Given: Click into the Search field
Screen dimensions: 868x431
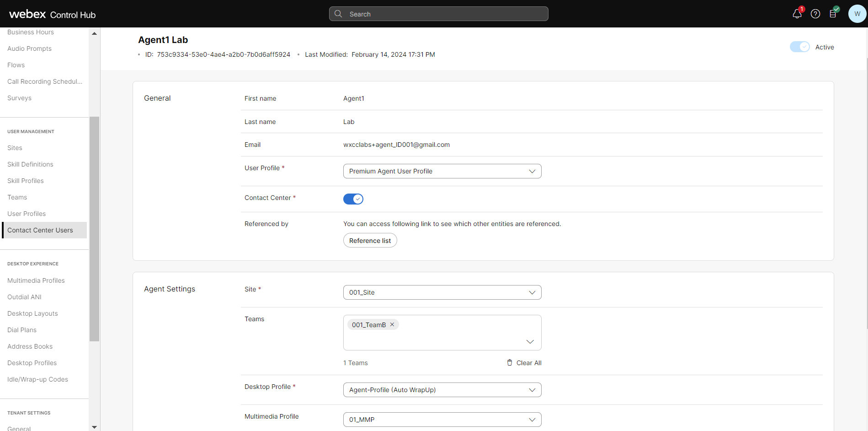Looking at the screenshot, I should pyautogui.click(x=439, y=14).
